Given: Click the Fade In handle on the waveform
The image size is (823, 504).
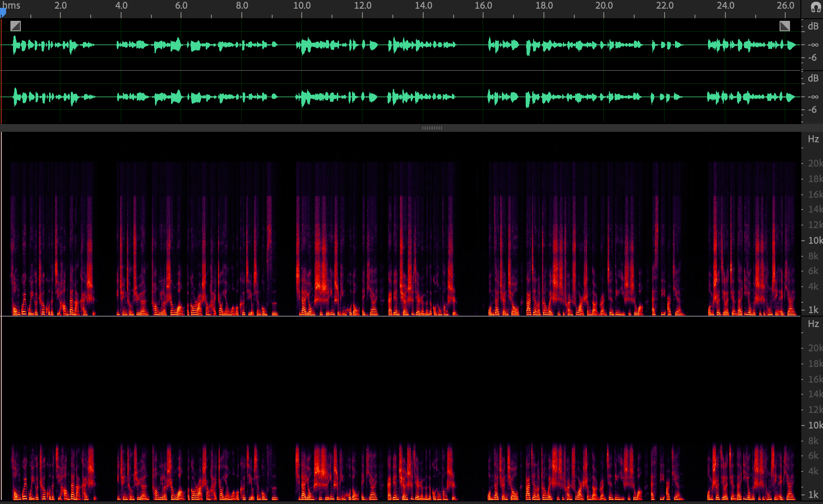Looking at the screenshot, I should tap(16, 26).
